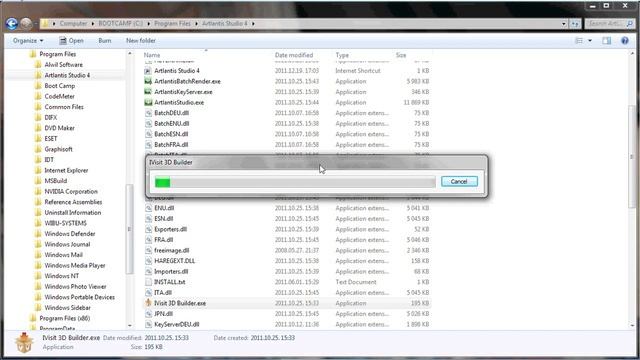
Task: Select the ITA.dll file name
Action: (163, 293)
